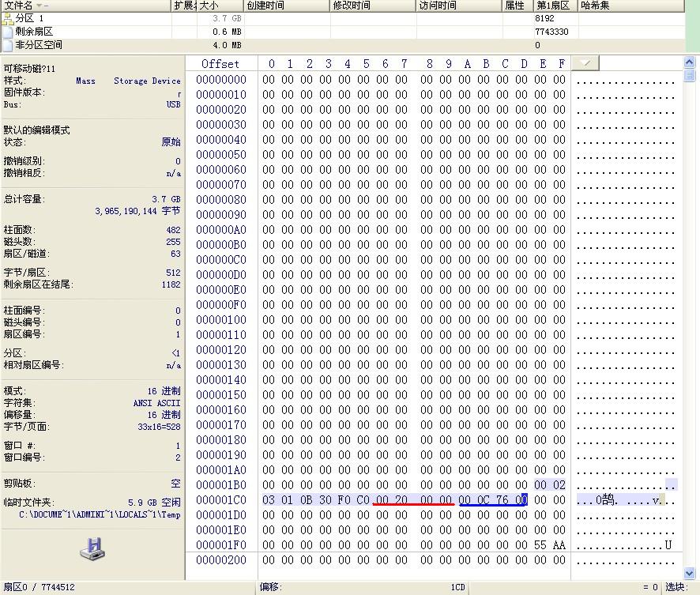The image size is (700, 595).
Task: Click the 16 进制 mode value
Action: click(x=164, y=391)
